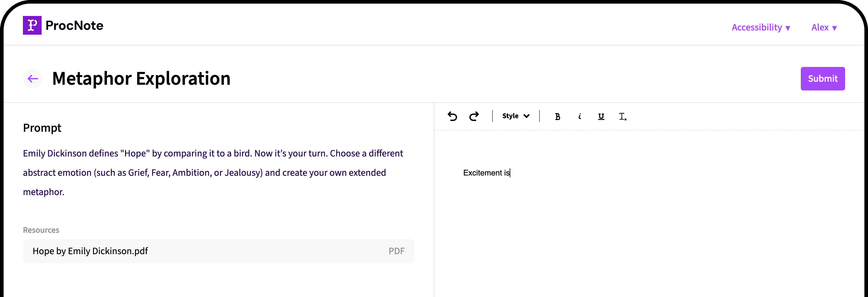Click the ProcNote wordmark

pos(74,25)
